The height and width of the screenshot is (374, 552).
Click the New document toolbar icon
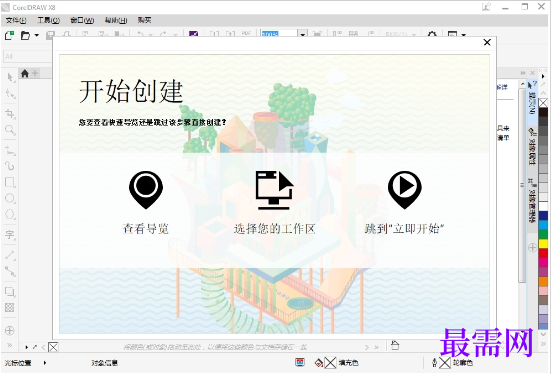pyautogui.click(x=10, y=35)
